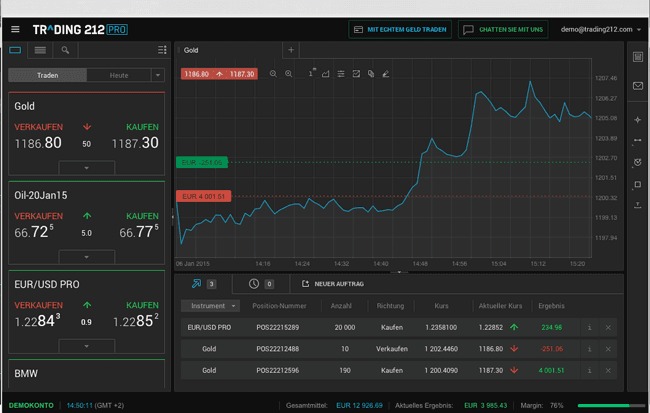Select the square shape tool in sidebar
Screen dimensions: 650x413
(x=638, y=184)
